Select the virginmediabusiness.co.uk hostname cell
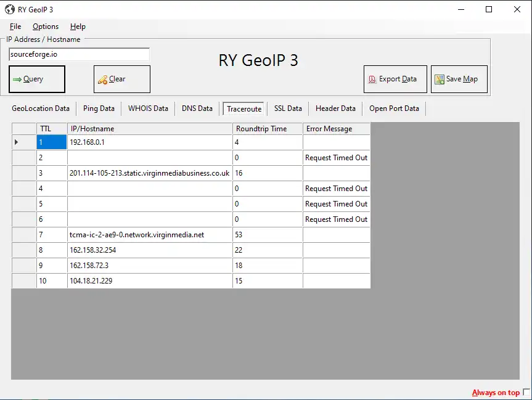The height and width of the screenshot is (400, 532). 150,173
